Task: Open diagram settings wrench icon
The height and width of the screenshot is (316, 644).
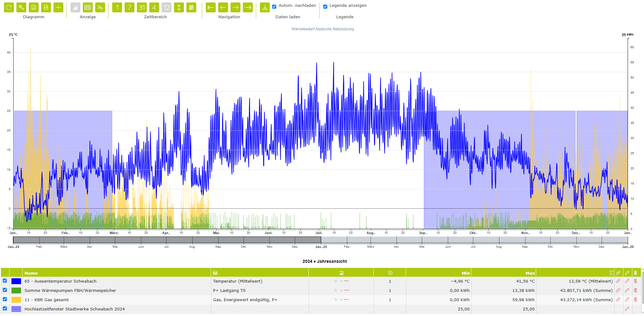Action: point(21,7)
